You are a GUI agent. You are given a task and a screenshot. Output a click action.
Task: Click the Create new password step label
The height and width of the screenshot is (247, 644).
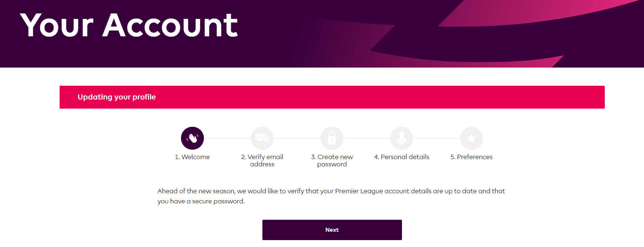(332, 160)
